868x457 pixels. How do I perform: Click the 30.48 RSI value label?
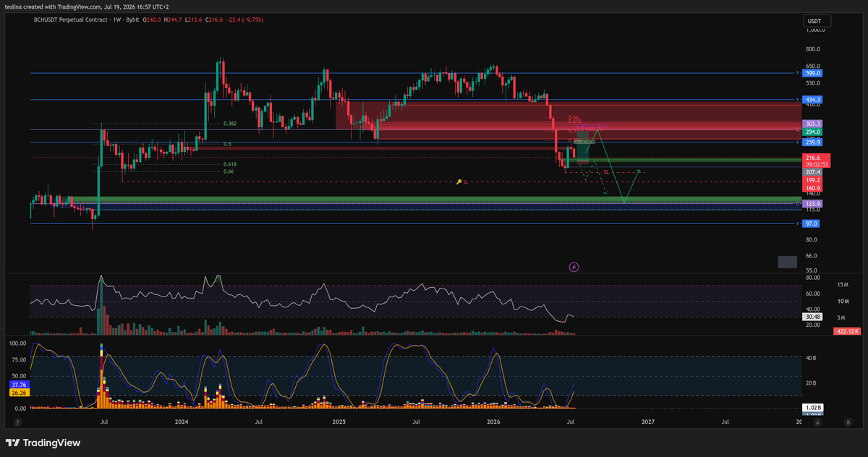tap(813, 316)
